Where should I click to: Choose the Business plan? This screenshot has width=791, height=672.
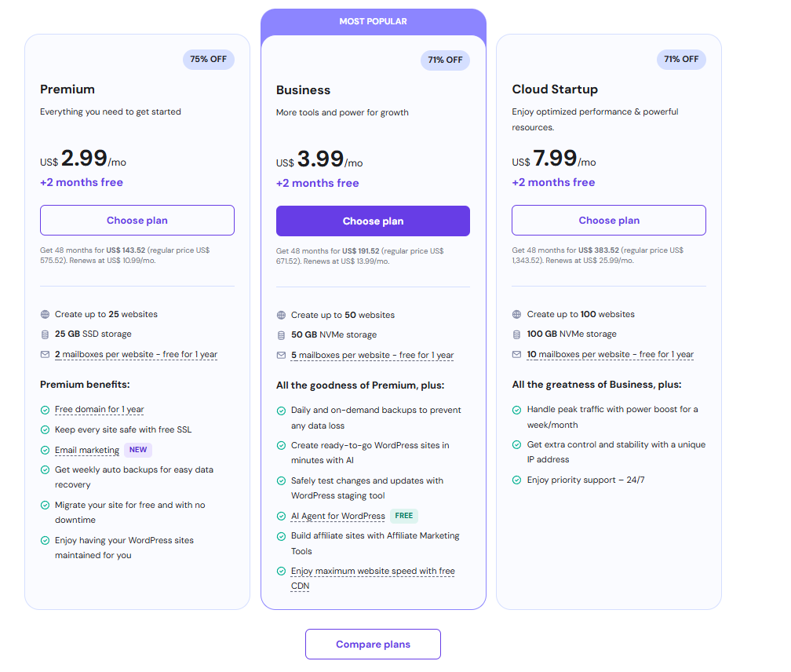[373, 221]
